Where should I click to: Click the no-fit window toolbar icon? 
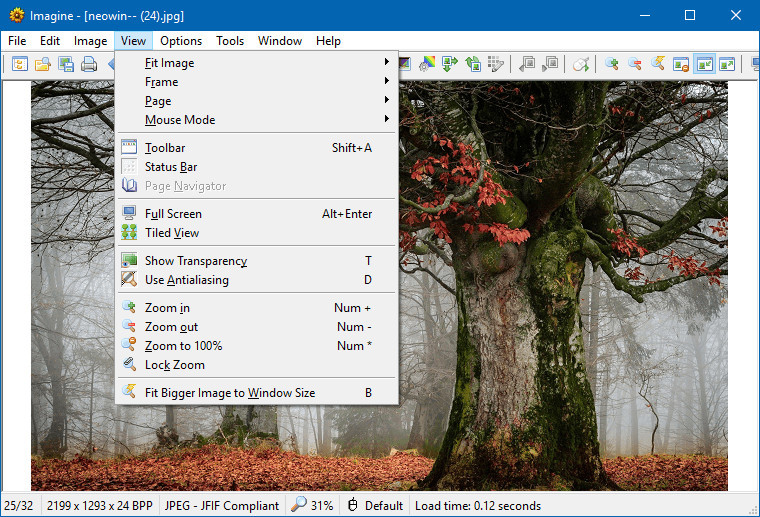pyautogui.click(x=681, y=64)
